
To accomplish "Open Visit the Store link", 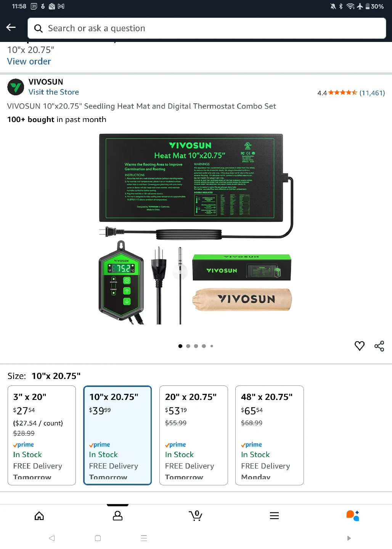I will (54, 92).
